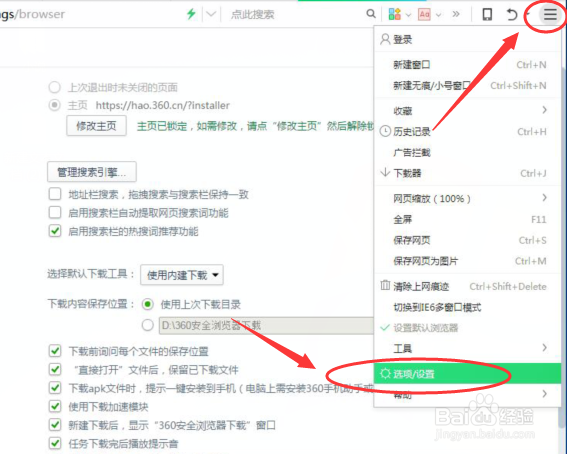567x454 pixels.
Task: Expand the 收藏 submenu
Action: pos(545,110)
